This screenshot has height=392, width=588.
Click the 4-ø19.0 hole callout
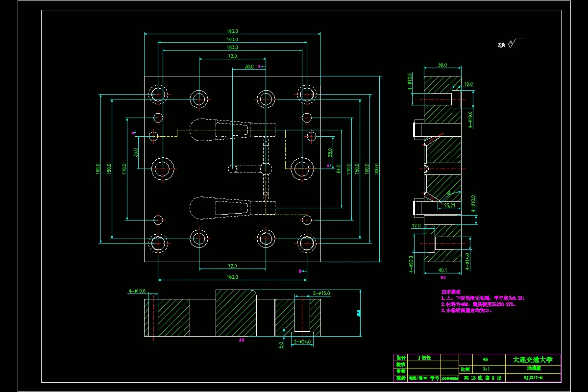pos(470,120)
